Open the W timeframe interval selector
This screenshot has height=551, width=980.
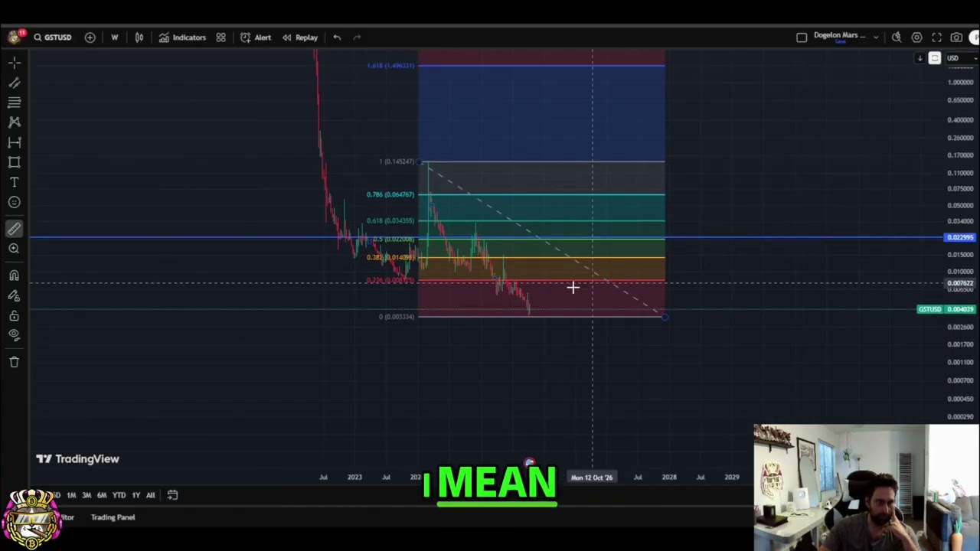point(115,37)
